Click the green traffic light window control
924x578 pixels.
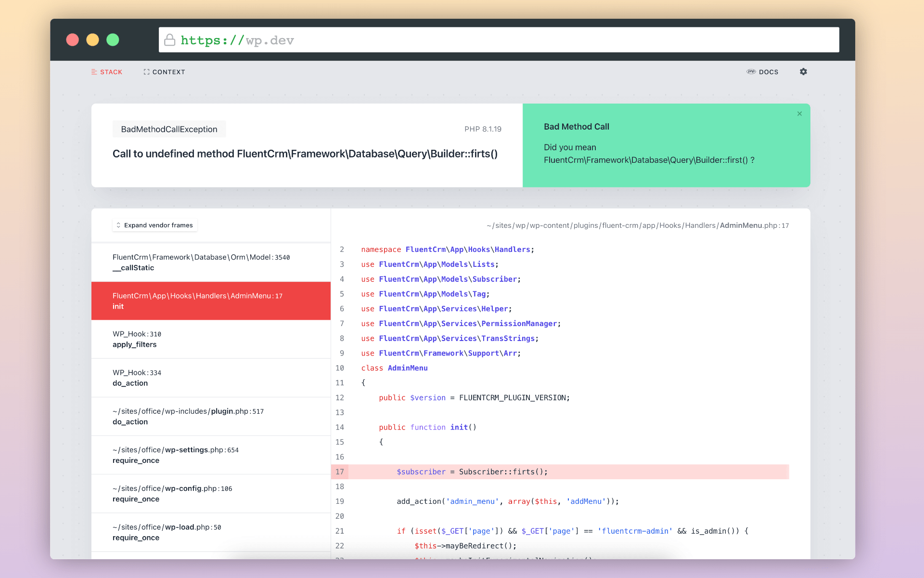[113, 39]
